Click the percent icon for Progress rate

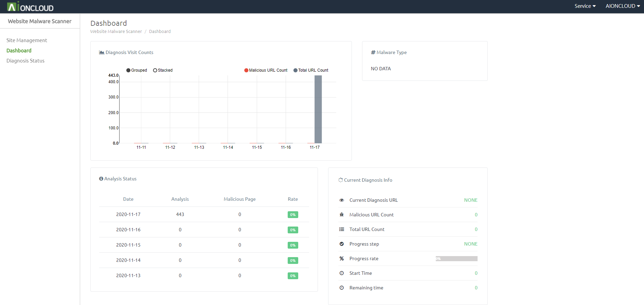pyautogui.click(x=342, y=259)
